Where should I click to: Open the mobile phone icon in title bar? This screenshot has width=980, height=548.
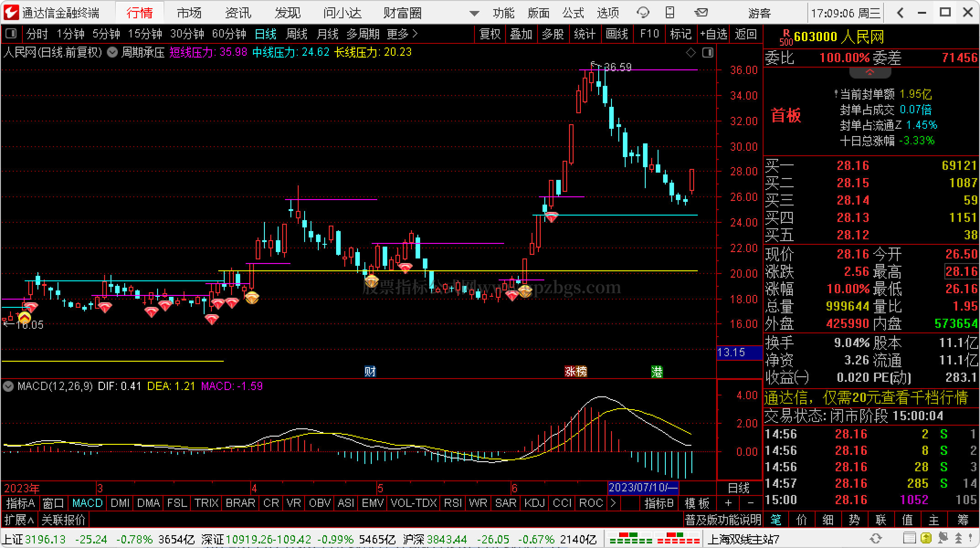tap(669, 13)
